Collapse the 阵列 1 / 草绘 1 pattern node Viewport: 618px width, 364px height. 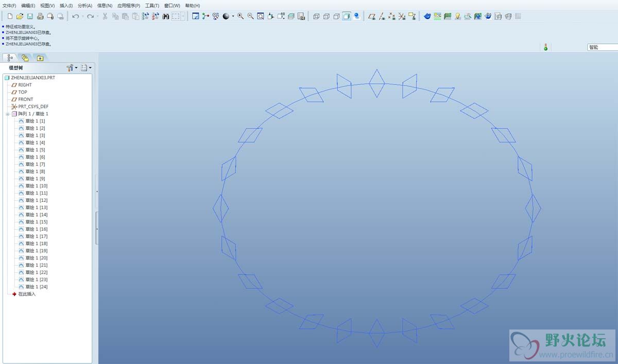coord(8,114)
